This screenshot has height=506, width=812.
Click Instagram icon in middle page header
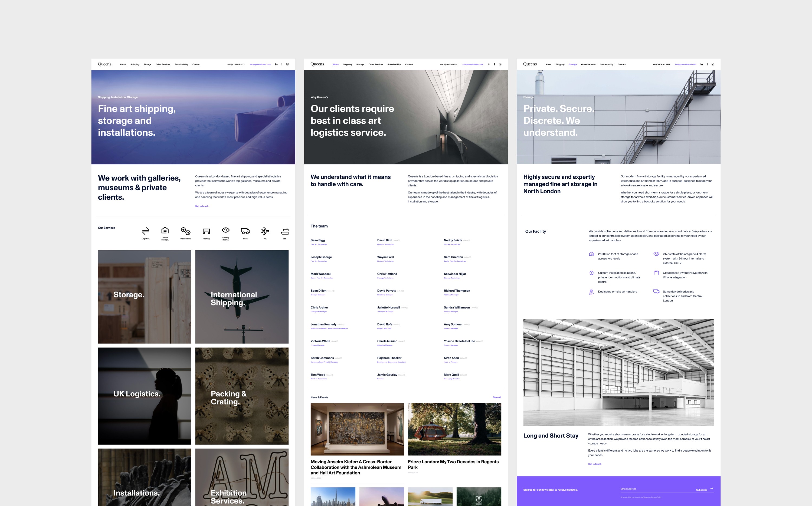click(500, 64)
